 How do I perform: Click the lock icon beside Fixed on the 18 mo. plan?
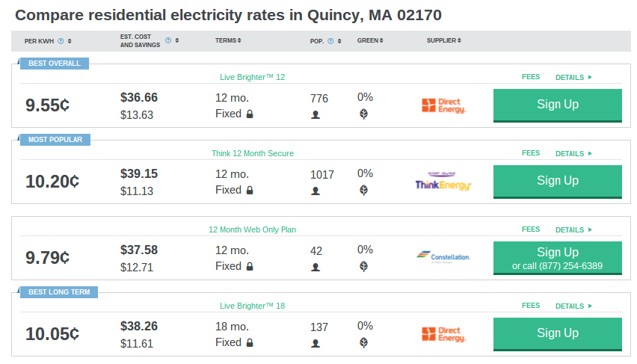click(x=250, y=342)
